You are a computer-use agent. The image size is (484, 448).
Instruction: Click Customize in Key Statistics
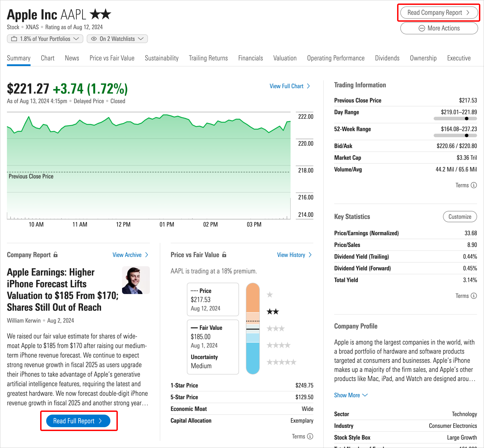tap(460, 217)
